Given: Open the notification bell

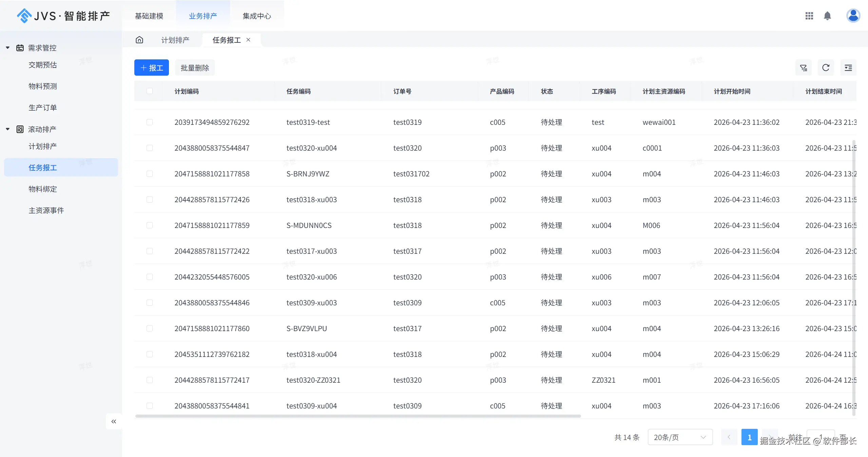Looking at the screenshot, I should pyautogui.click(x=827, y=16).
